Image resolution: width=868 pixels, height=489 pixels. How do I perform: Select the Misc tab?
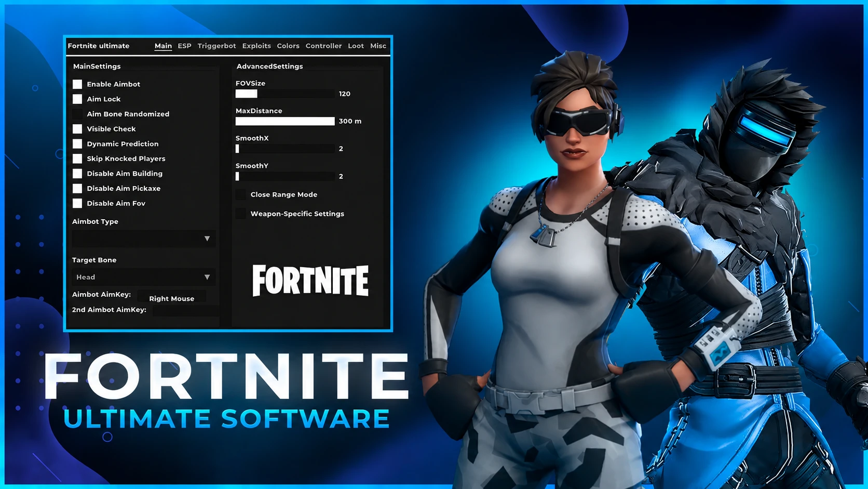pos(378,46)
